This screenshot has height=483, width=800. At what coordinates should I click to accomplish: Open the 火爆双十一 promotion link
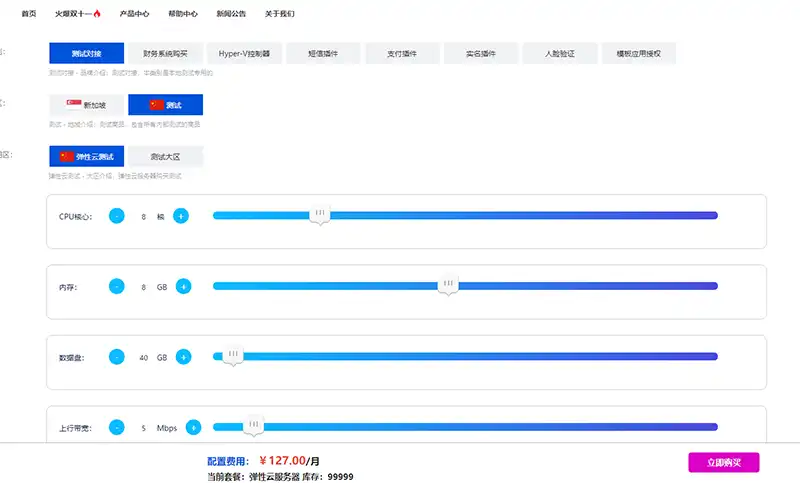pos(78,15)
